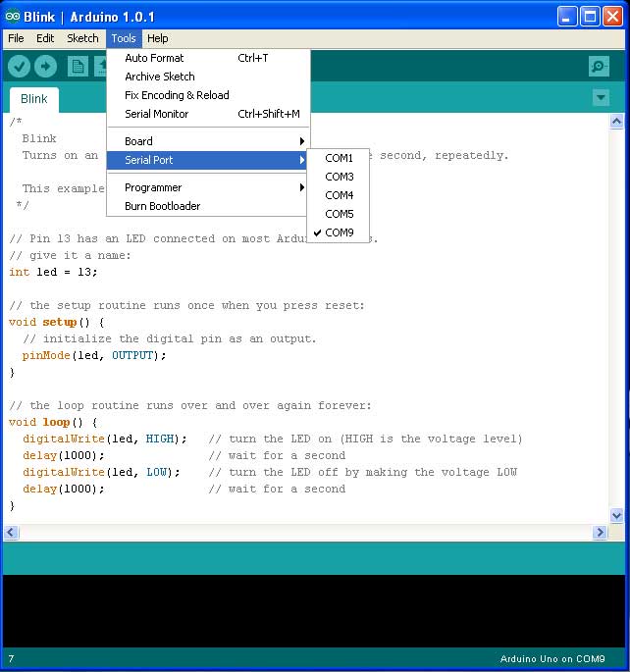
Task: Open Serial Monitor from Tools menu
Action: 207,114
